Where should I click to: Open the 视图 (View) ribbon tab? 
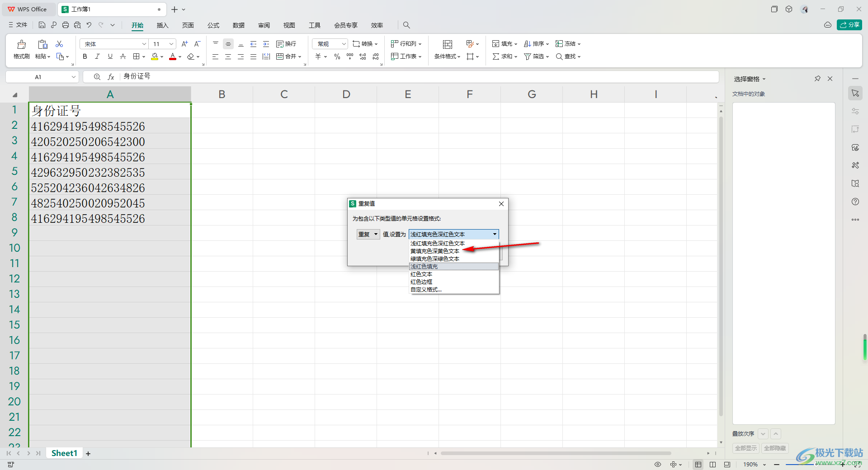tap(289, 25)
